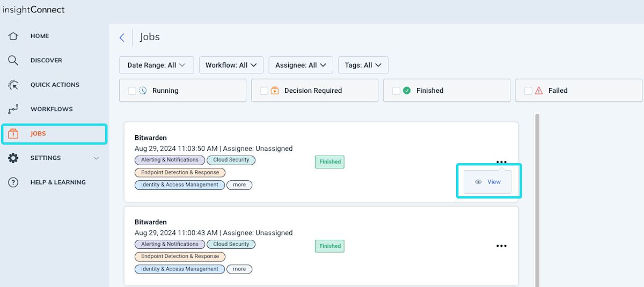The width and height of the screenshot is (644, 287).
Task: Click Endpoint Detection & Response tag, second job
Action: coord(180,256)
